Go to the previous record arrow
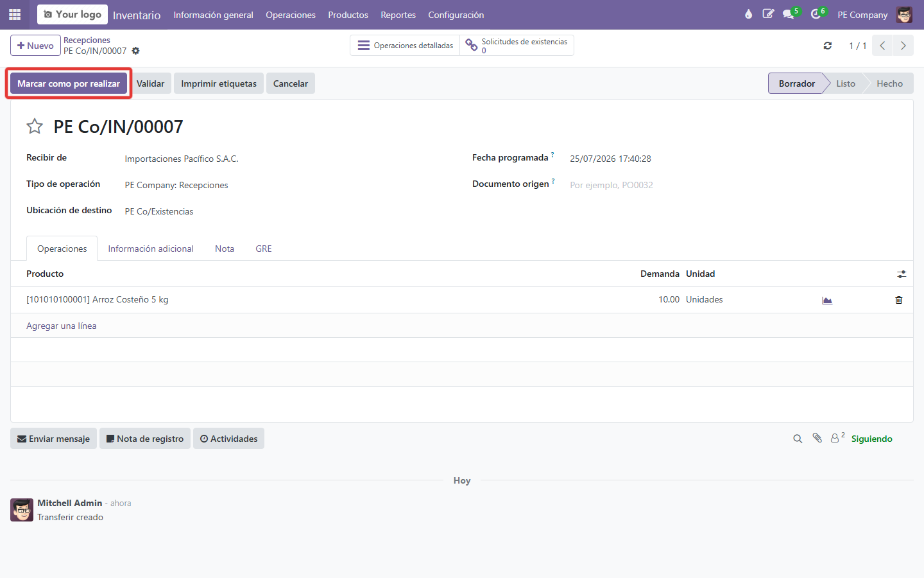This screenshot has height=578, width=924. pos(882,46)
